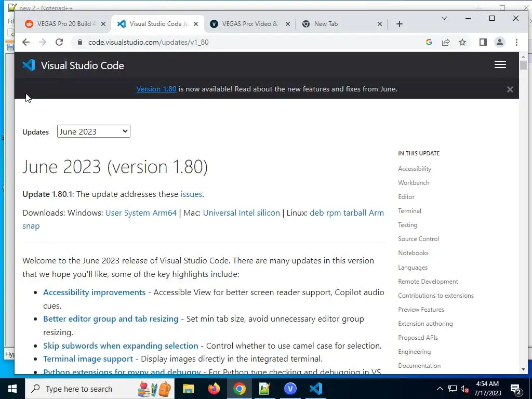Download Linux rpm package
The width and height of the screenshot is (532, 399).
(334, 212)
